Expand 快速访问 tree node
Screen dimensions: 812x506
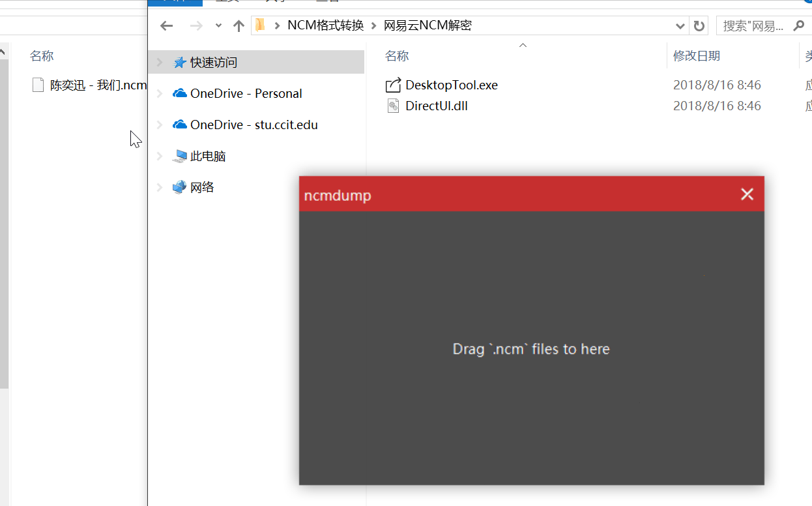pyautogui.click(x=159, y=63)
